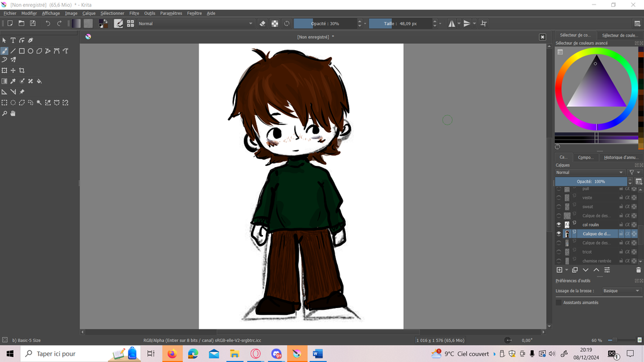The image size is (644, 362).
Task: Show the chemise rentrée layer
Action: tap(558, 261)
